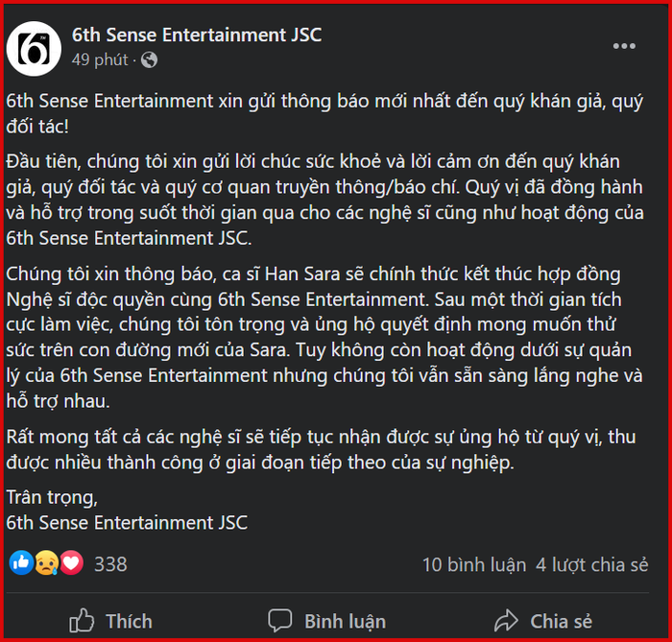Click the "Trân trọng," closing line

52,497
